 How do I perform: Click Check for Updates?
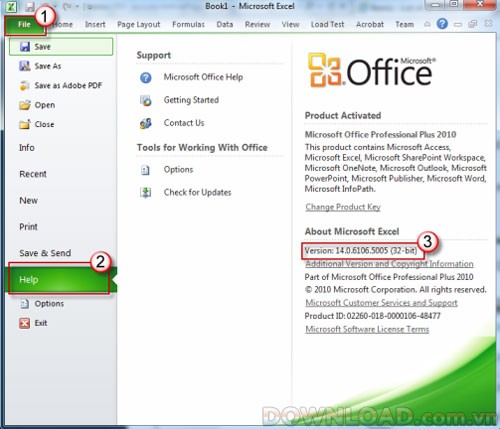coord(197,192)
